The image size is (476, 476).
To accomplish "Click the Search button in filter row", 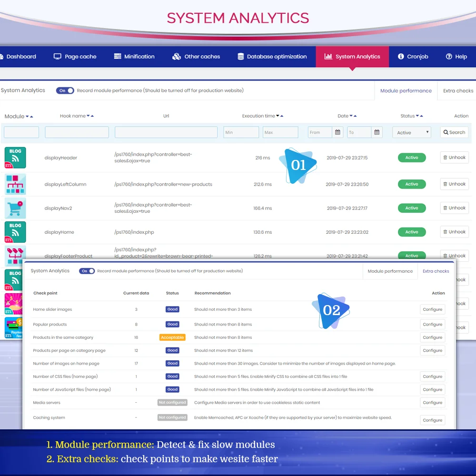I will (x=454, y=132).
